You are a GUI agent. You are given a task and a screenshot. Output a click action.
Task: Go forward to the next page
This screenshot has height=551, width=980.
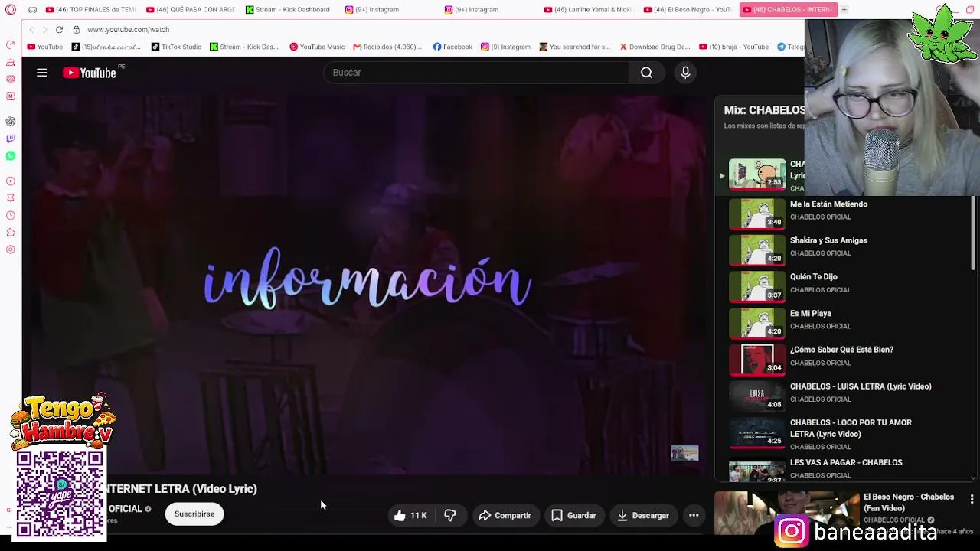click(x=45, y=30)
